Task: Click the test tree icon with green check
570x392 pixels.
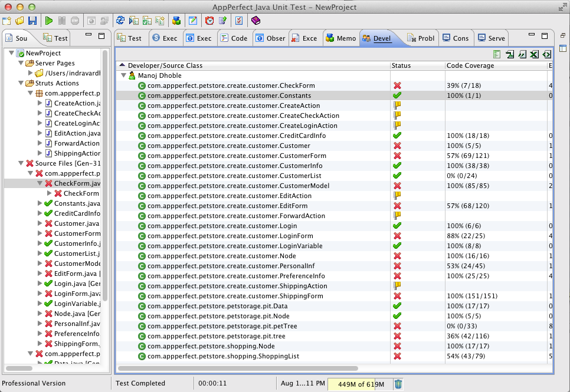Action: 147,21
